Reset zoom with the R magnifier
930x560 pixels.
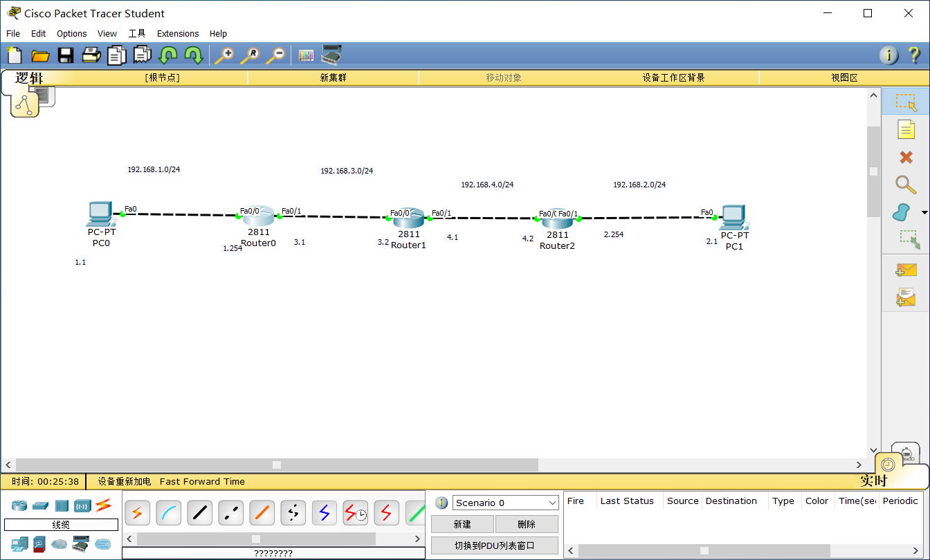tap(250, 55)
